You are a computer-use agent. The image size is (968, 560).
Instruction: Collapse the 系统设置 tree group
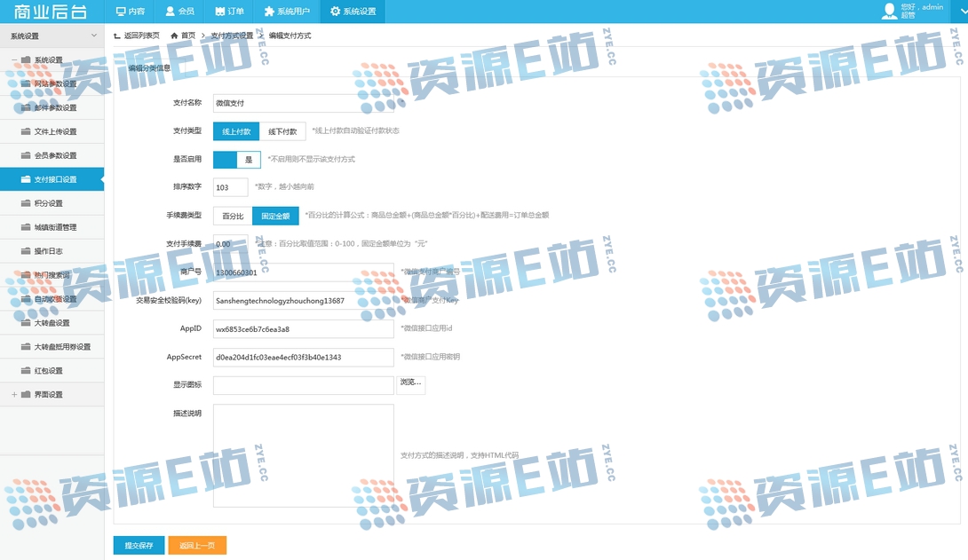pos(14,60)
